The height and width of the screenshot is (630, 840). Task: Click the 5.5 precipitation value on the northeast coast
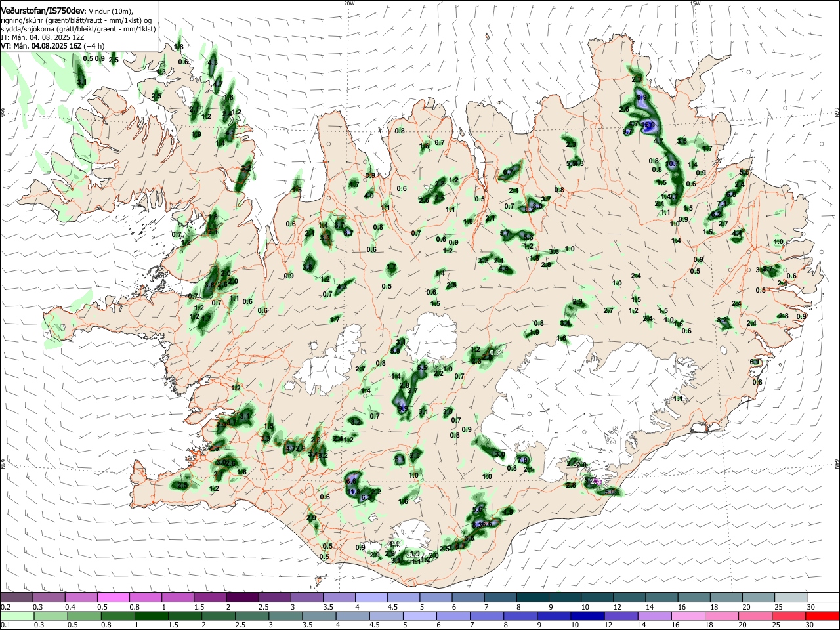(744, 172)
